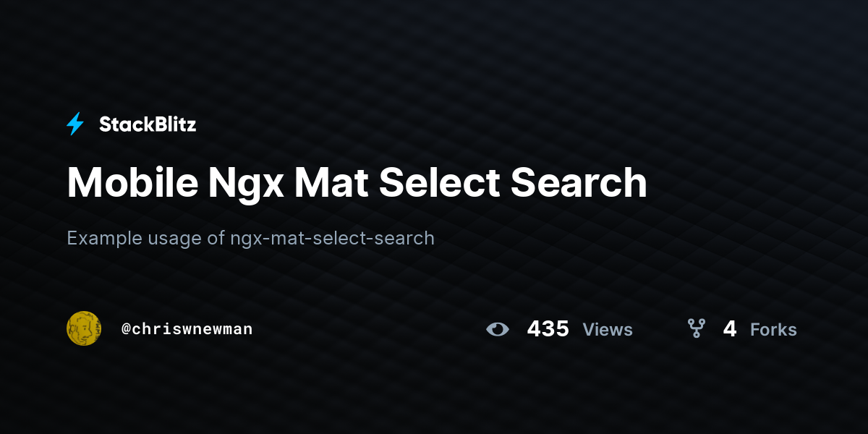Click the word Ngx in the title

click(246, 185)
